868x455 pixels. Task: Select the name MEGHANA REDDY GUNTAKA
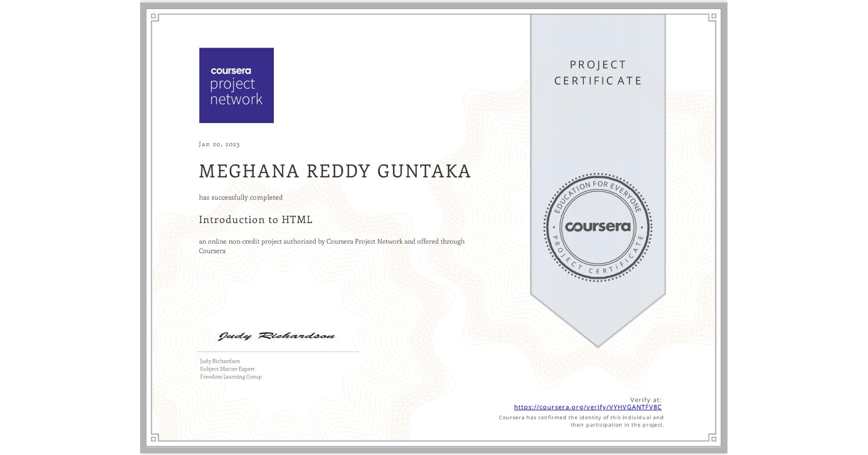[335, 171]
